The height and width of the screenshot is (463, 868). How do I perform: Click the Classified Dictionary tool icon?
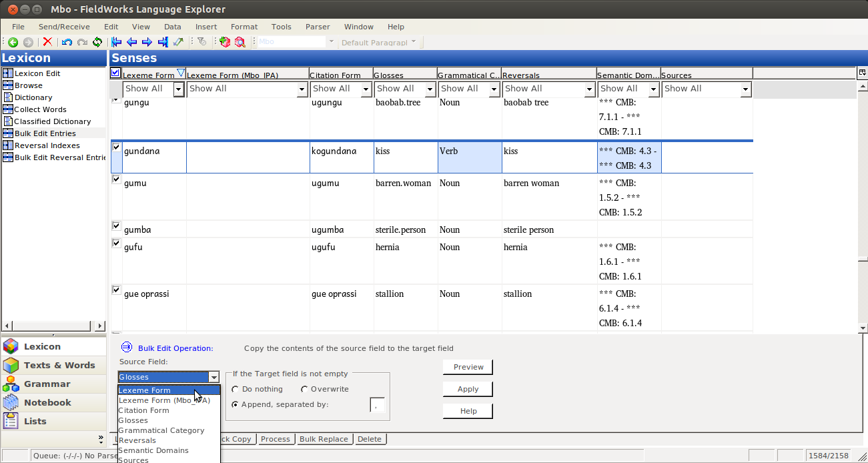(x=8, y=121)
